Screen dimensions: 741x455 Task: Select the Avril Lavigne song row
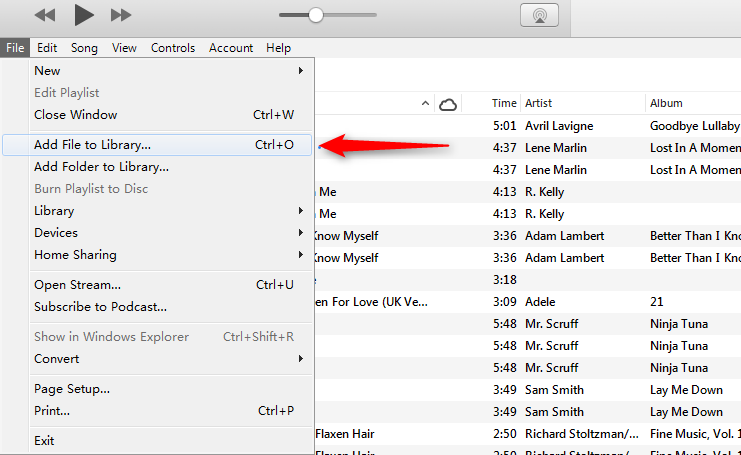coord(528,126)
